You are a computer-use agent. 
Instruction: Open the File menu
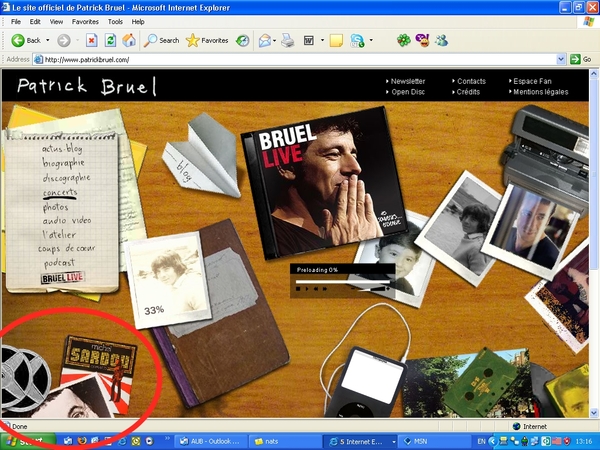pyautogui.click(x=16, y=22)
